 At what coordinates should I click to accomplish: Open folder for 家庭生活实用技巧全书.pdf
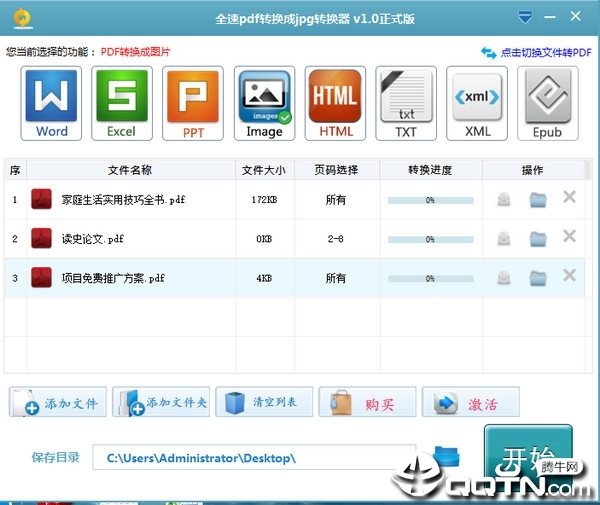pos(538,200)
